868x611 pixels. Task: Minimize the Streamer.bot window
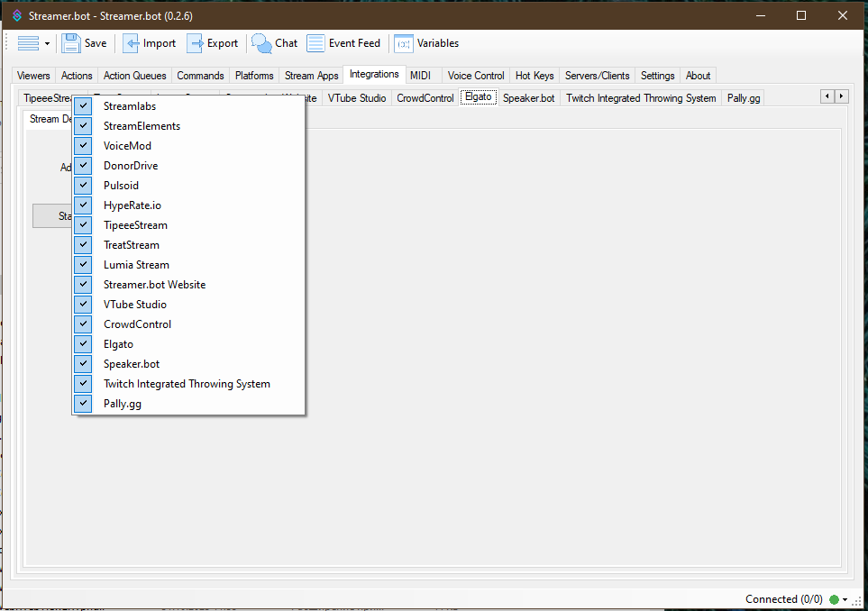[761, 15]
